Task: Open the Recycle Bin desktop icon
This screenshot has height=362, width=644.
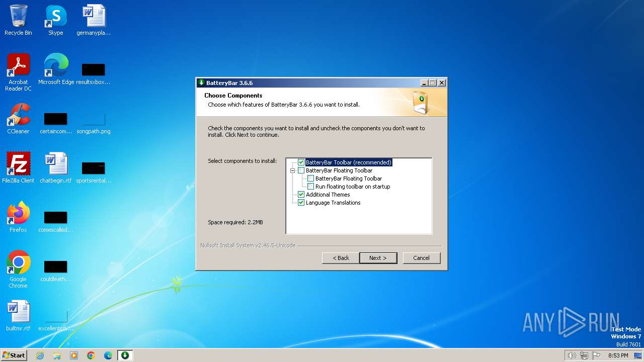Action: pyautogui.click(x=18, y=20)
